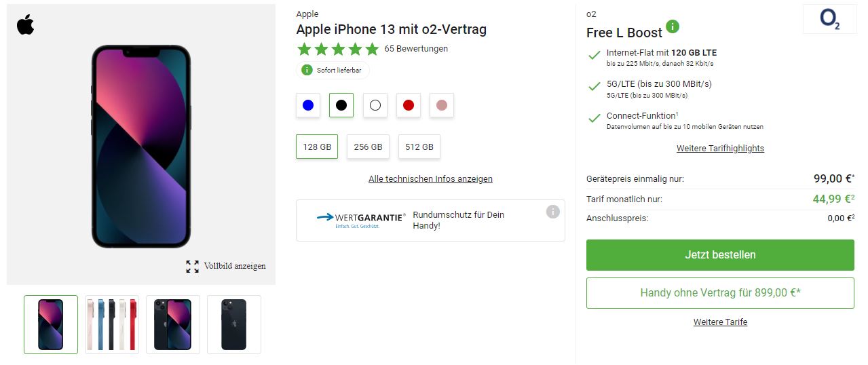Open Weitere Tarife link
Screen dimensions: 868x365
pyautogui.click(x=720, y=322)
